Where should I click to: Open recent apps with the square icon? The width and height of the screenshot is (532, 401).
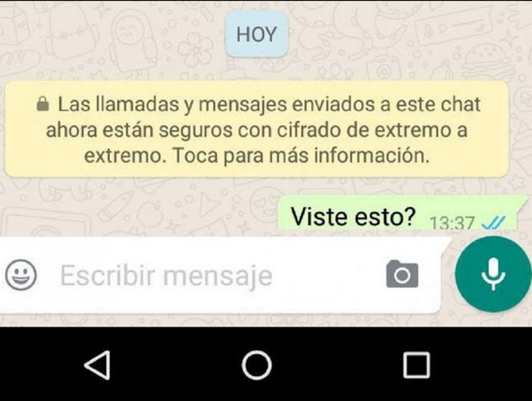click(x=417, y=365)
